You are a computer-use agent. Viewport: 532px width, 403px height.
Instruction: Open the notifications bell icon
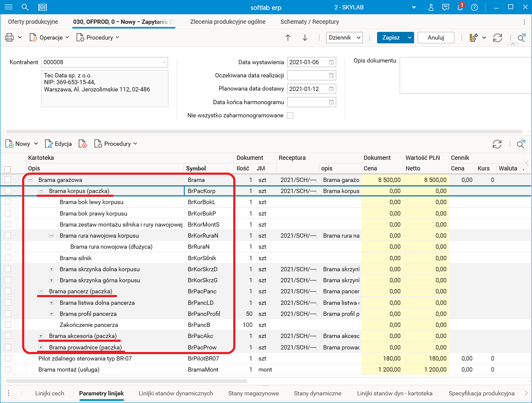(460, 7)
